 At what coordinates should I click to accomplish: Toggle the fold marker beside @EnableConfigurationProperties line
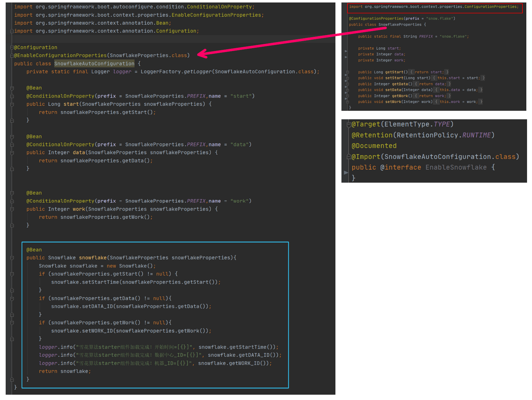(12, 56)
